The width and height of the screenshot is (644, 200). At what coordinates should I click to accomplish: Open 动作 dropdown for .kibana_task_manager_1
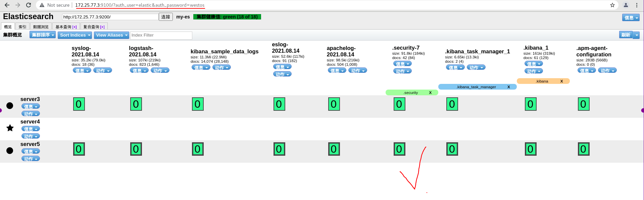476,67
